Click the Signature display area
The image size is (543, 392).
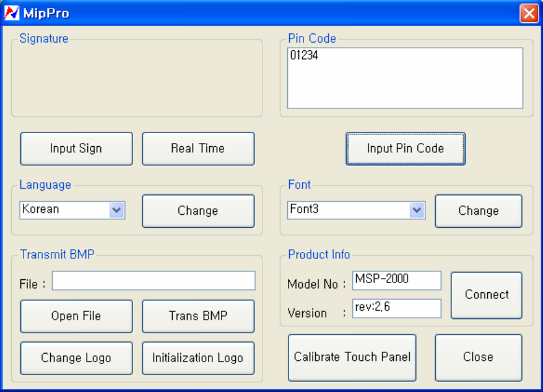[x=137, y=79]
